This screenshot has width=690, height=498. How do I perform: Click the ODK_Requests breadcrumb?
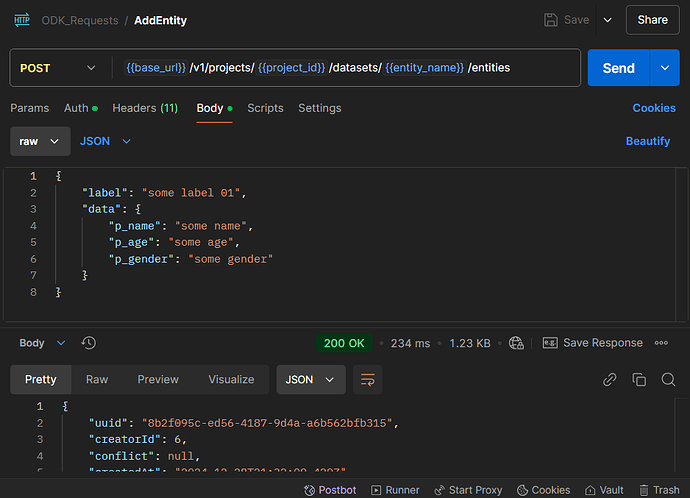(80, 21)
